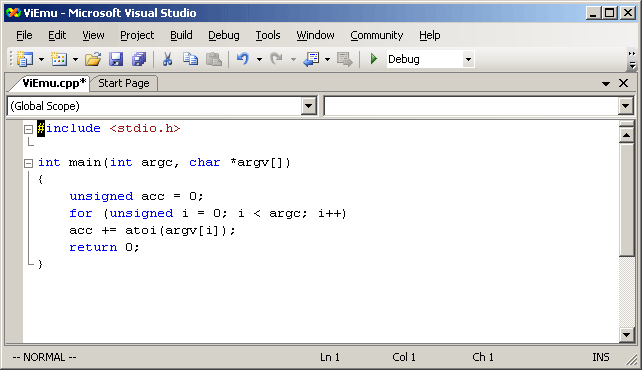This screenshot has width=642, height=370.
Task: Start debugging with the green play icon
Action: click(x=373, y=59)
